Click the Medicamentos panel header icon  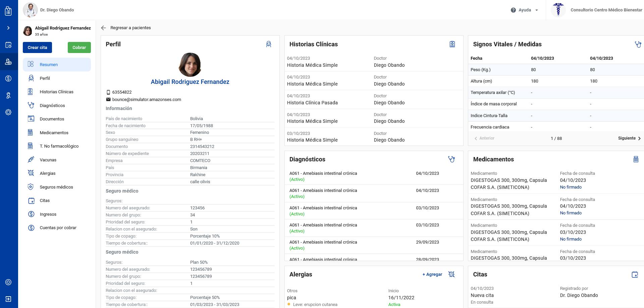point(636,159)
